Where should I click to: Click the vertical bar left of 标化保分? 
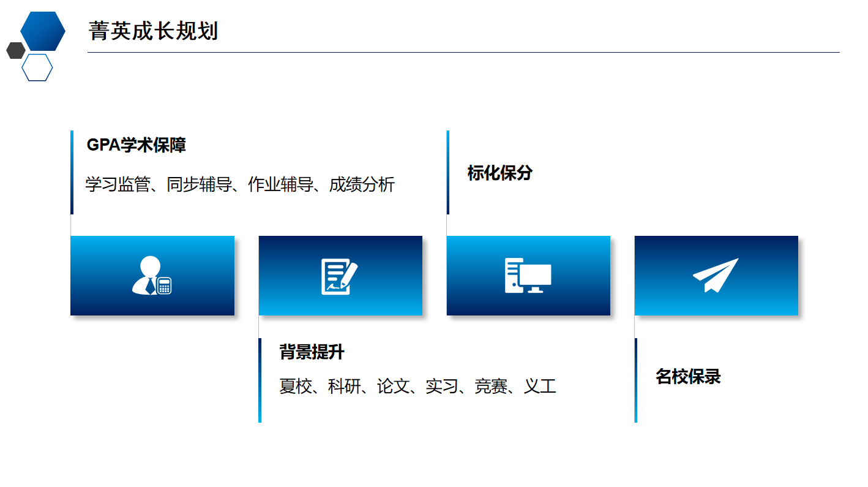click(448, 172)
